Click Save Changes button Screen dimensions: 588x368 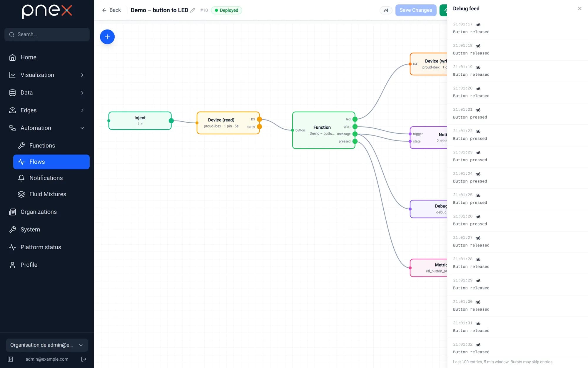coord(416,10)
